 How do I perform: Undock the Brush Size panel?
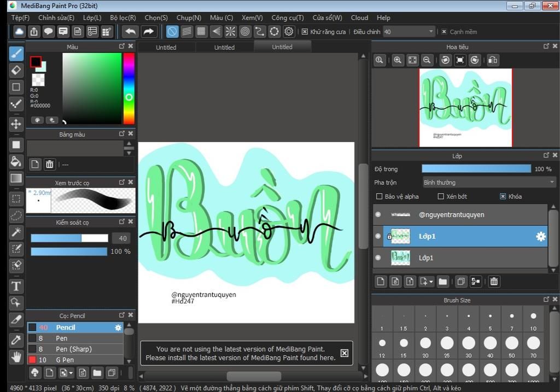coord(546,300)
